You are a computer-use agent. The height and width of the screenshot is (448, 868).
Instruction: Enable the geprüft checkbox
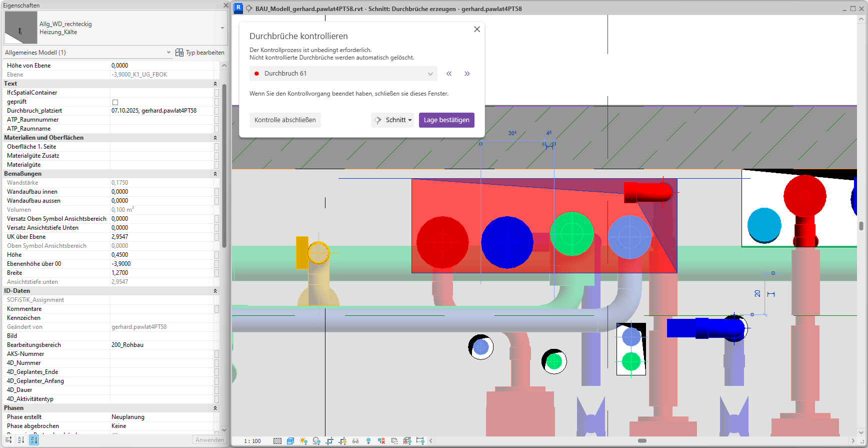click(x=115, y=102)
